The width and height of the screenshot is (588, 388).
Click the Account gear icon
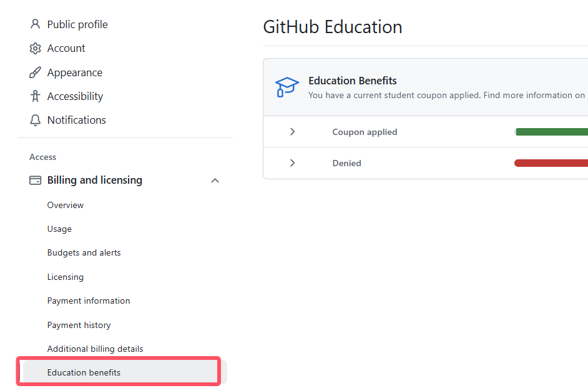pos(35,48)
